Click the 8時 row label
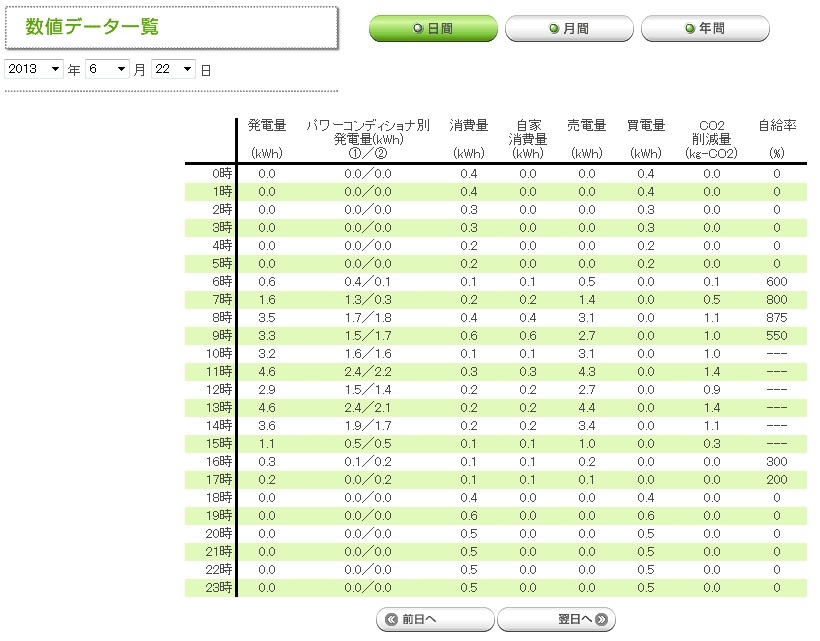Image resolution: width=820 pixels, height=641 pixels. 222,317
